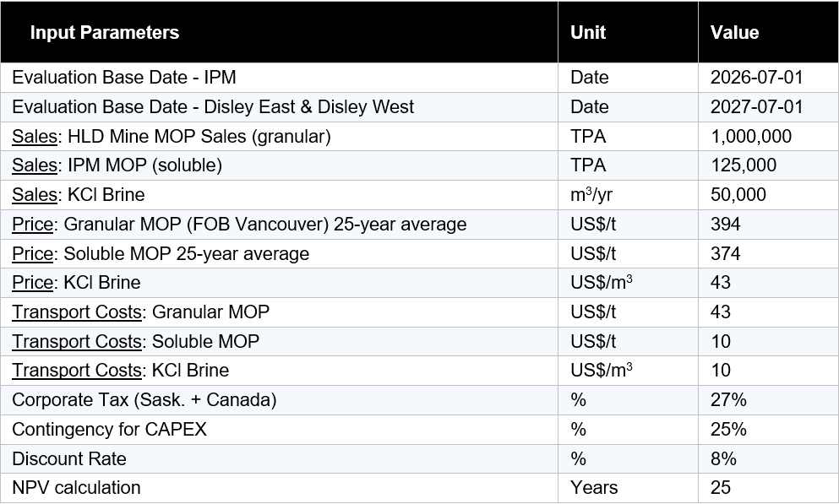This screenshot has height=504, width=839.
Task: Click the Unit column header
Action: pos(588,33)
